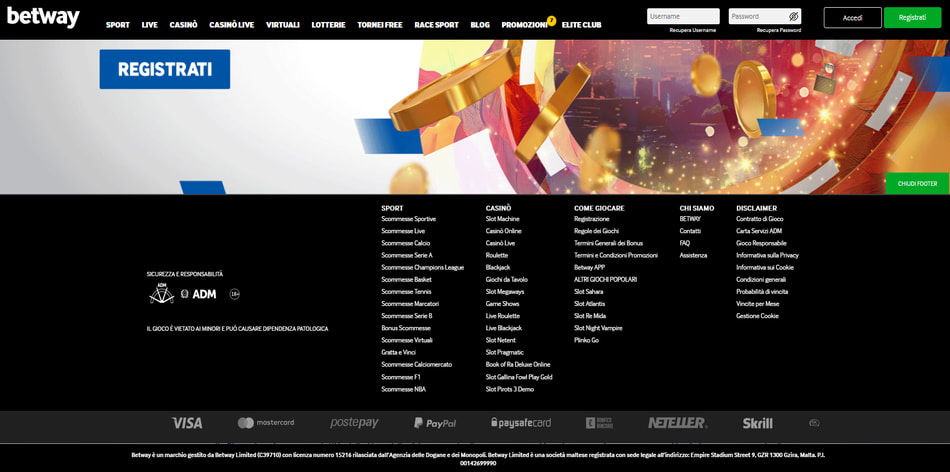Click the Skrill payment logo

pos(757,423)
